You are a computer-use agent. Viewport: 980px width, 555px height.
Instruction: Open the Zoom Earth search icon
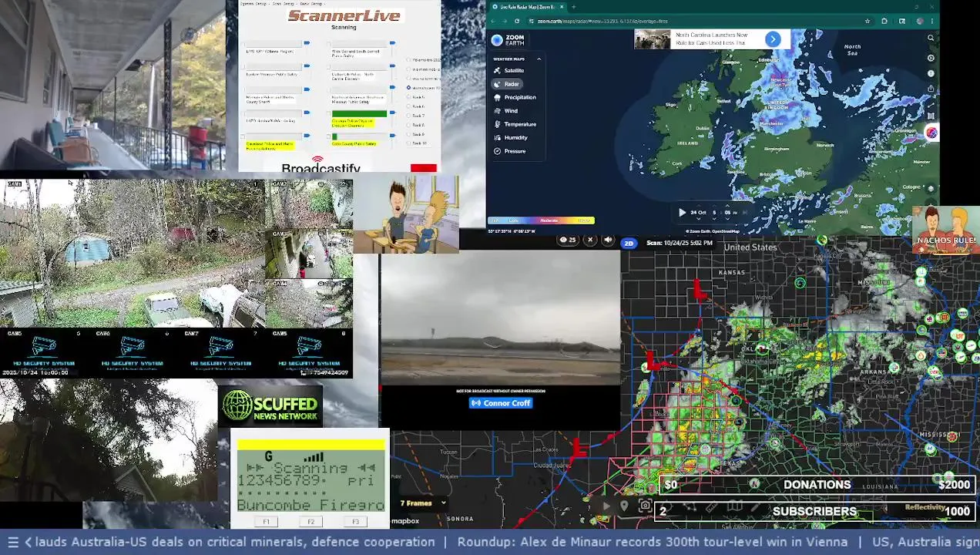[x=931, y=38]
